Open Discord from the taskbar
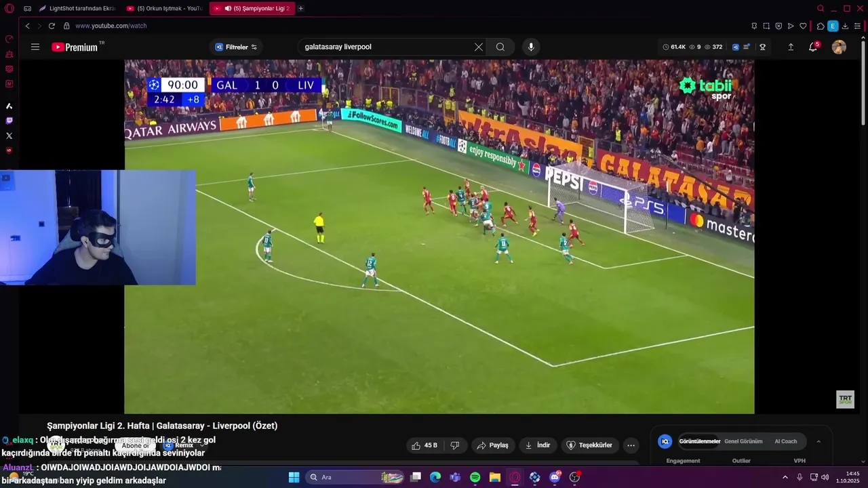 (x=555, y=477)
